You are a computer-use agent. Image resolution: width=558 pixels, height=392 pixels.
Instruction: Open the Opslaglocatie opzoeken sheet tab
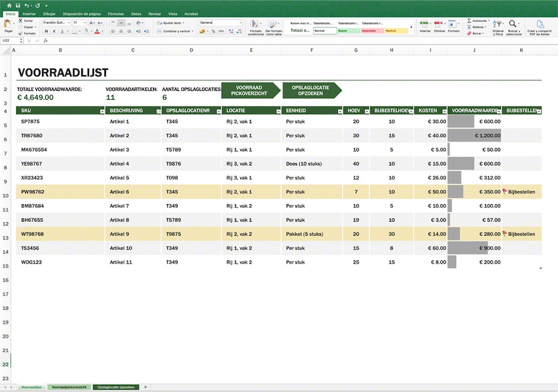point(116,387)
